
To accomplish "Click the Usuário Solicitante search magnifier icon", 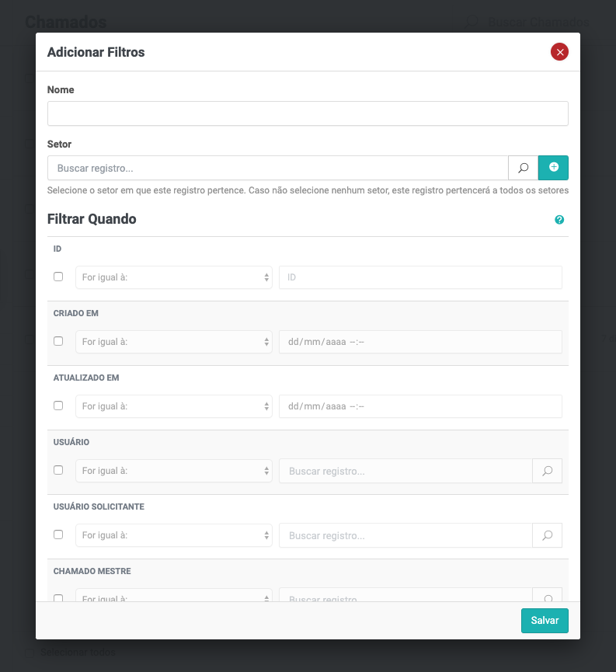I will (x=547, y=535).
